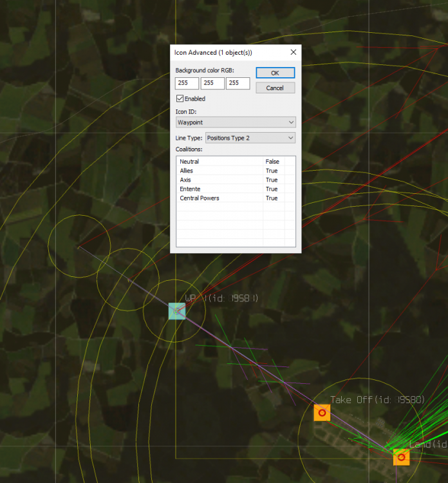448x483 pixels.
Task: Select the third (blue) RGB value field
Action: click(x=238, y=83)
